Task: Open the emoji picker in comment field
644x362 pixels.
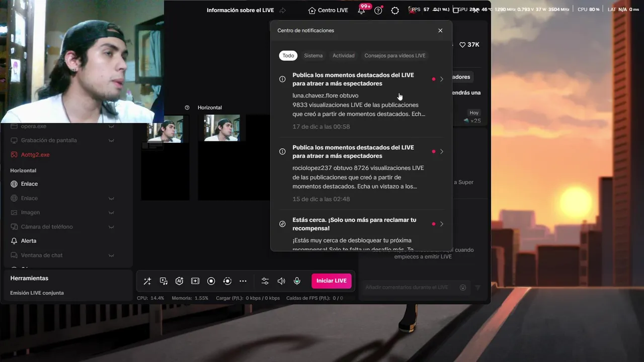Action: (x=463, y=288)
